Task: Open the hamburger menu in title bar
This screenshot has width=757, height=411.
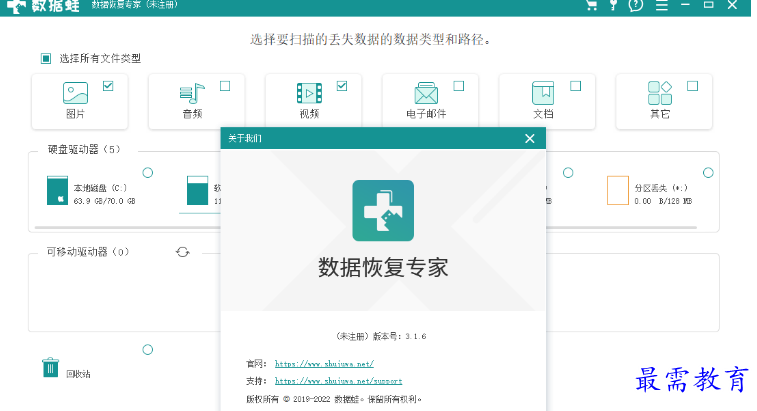Action: tap(661, 5)
